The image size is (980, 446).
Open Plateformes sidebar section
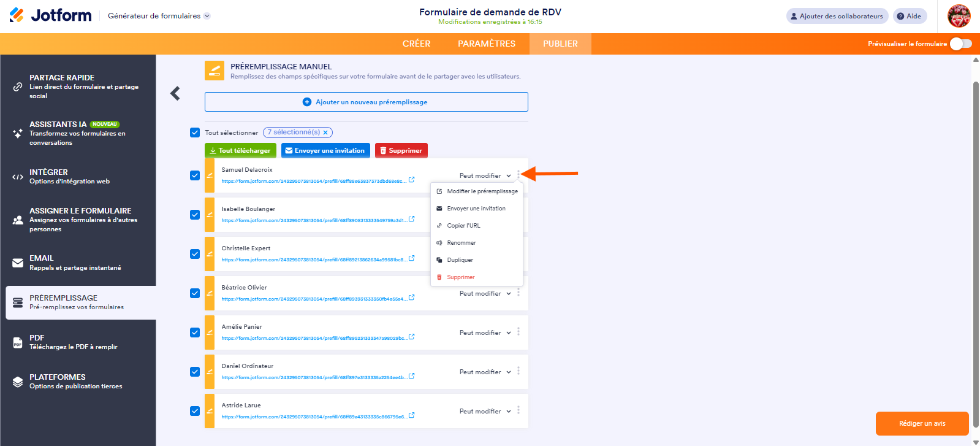pyautogui.click(x=78, y=382)
